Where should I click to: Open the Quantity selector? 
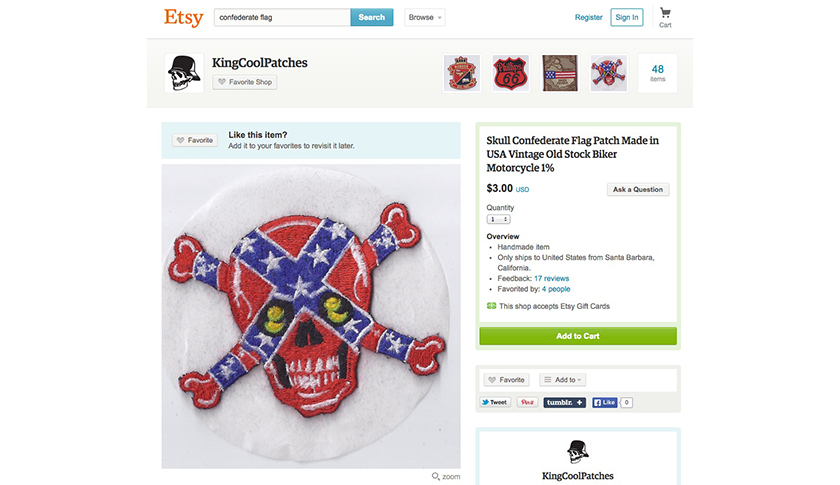[498, 219]
